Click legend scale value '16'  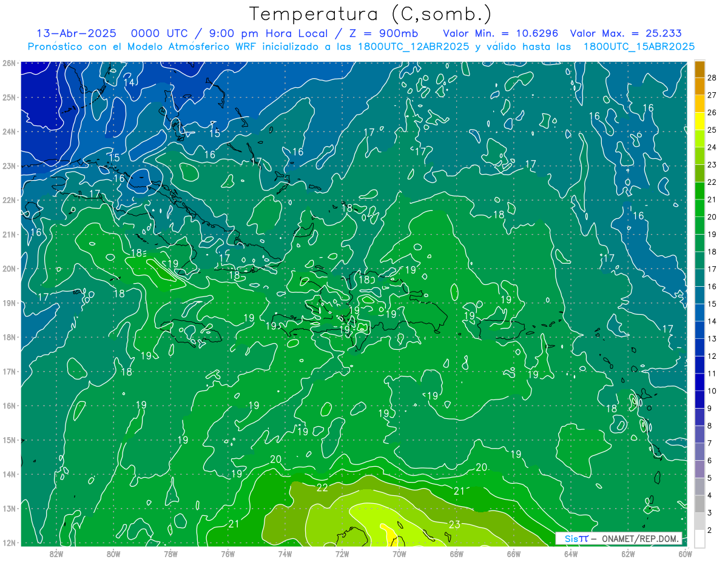pyautogui.click(x=712, y=286)
